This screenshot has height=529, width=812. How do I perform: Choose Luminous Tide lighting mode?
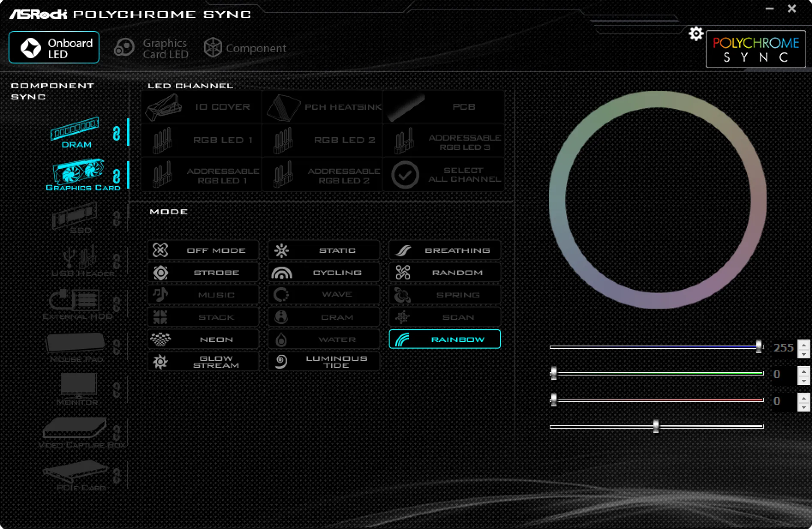point(324,361)
